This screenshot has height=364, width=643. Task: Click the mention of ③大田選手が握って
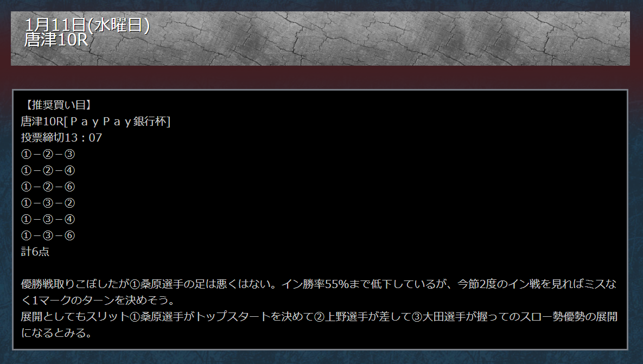[x=460, y=317]
